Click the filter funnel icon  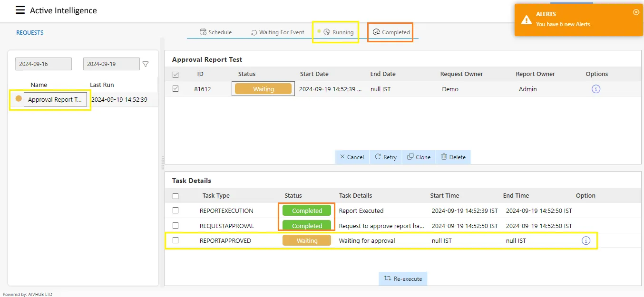(146, 64)
